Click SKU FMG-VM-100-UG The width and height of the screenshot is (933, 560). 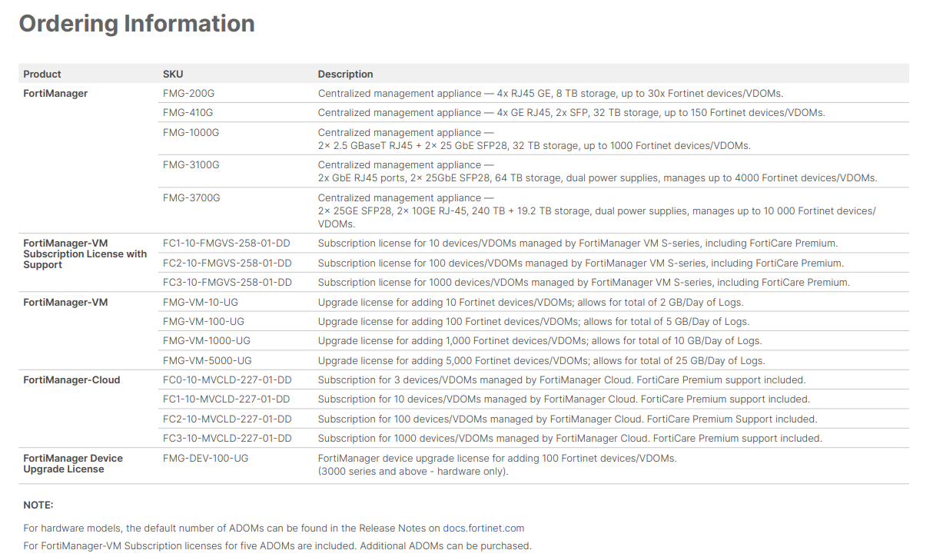204,321
